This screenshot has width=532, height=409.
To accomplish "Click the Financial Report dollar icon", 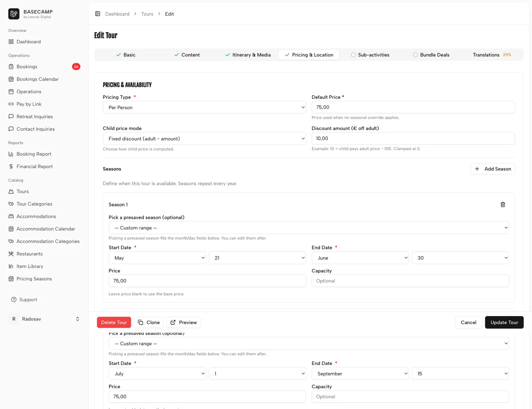I will 11,166.
